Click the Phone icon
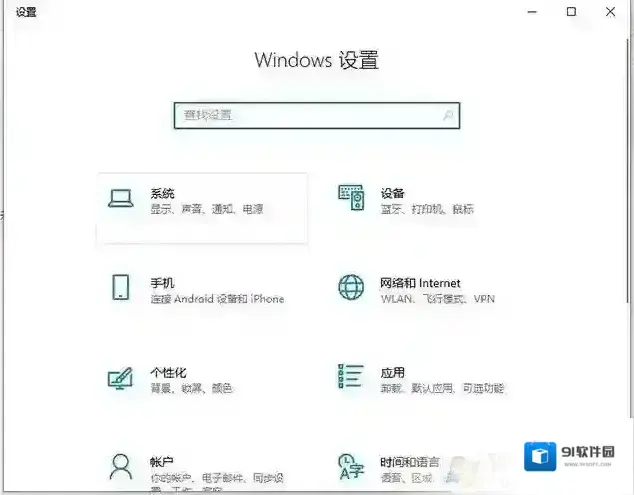 [x=120, y=288]
